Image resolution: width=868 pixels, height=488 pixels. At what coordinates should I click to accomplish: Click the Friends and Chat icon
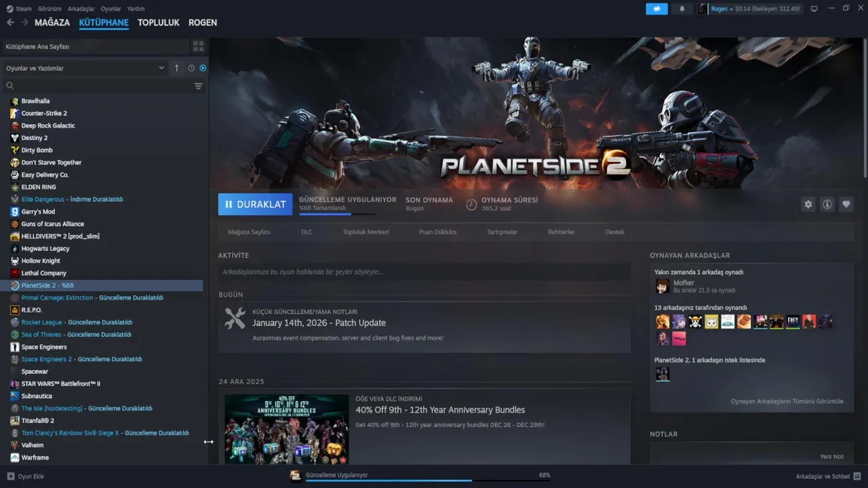coord(857,476)
